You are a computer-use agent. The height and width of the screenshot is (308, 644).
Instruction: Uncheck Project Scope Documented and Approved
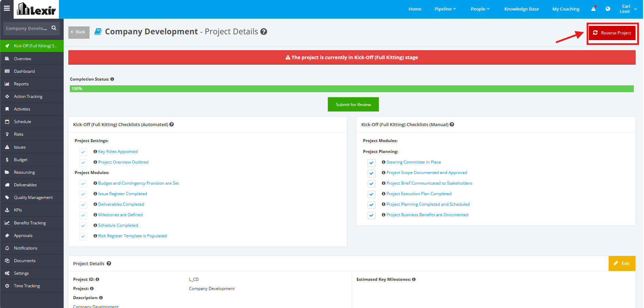point(372,173)
